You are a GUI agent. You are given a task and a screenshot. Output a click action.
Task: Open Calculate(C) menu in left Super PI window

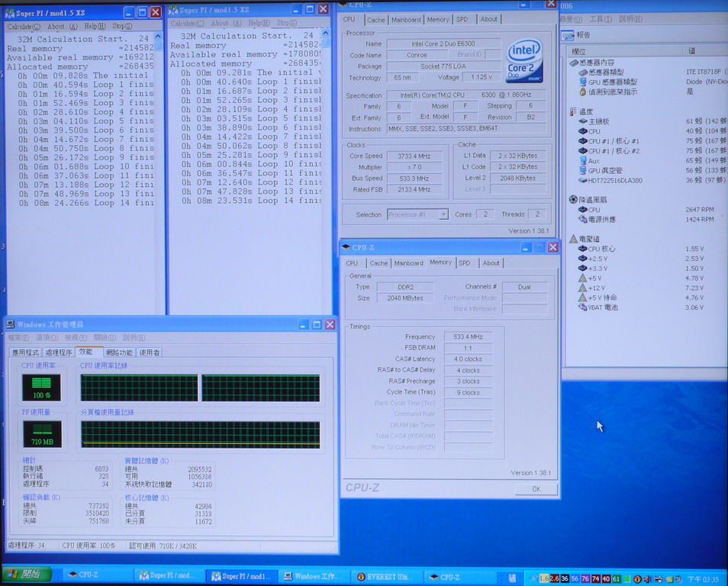pos(24,26)
